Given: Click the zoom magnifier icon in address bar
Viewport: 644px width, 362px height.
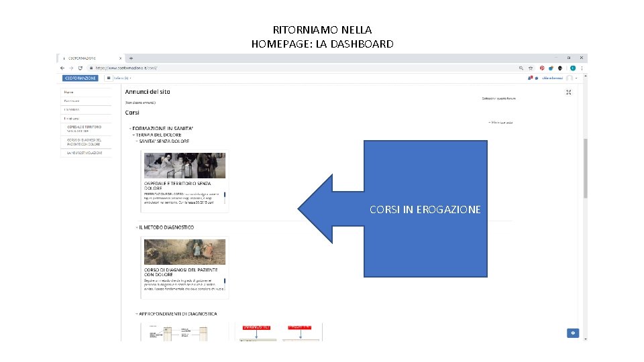Looking at the screenshot, I should coord(521,68).
